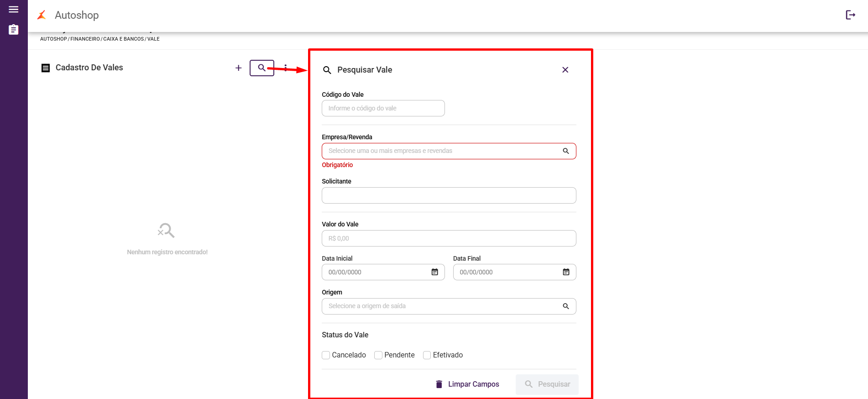
Task: Open the three-dot more options menu
Action: pos(286,68)
